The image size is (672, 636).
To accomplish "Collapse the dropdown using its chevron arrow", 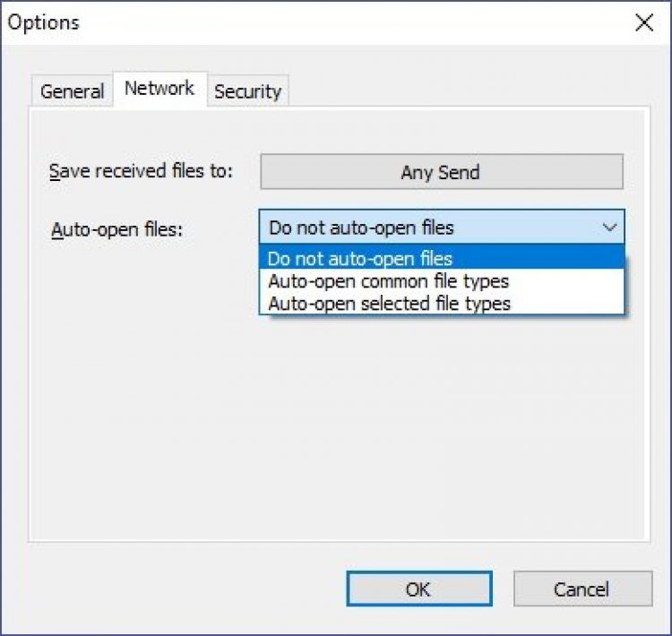I will coord(609,228).
